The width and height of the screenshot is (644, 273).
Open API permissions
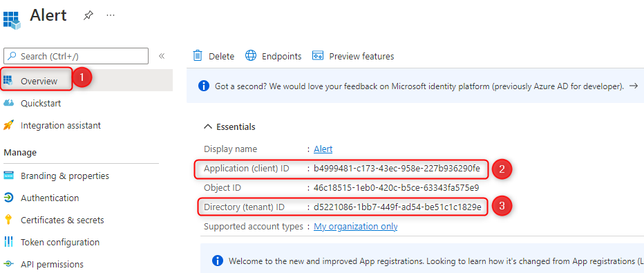(x=52, y=264)
